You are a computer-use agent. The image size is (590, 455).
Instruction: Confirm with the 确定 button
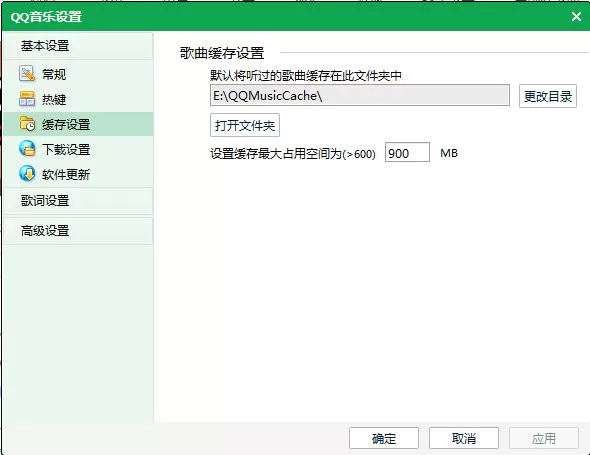pos(384,438)
